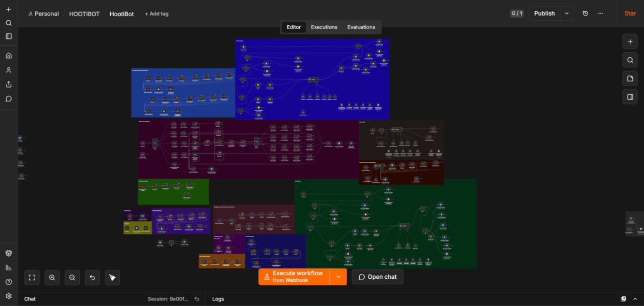Image resolution: width=644 pixels, height=306 pixels.
Task: Add a sticky note from the right toolbar
Action: [x=630, y=78]
